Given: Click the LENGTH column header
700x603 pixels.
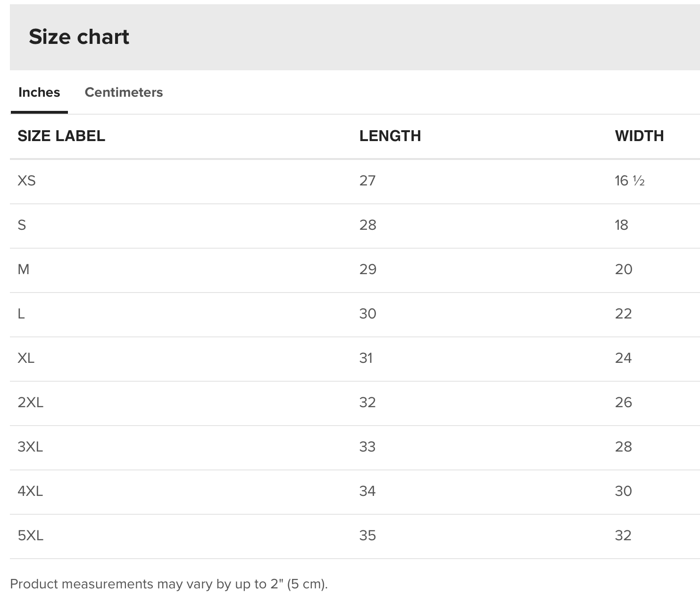Looking at the screenshot, I should click(x=390, y=136).
